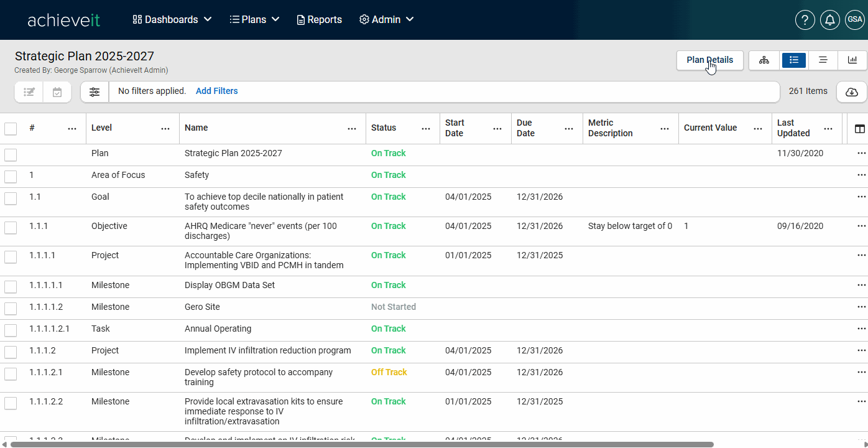868x448 pixels.
Task: Tick the select-all checkbox in the header
Action: [11, 129]
